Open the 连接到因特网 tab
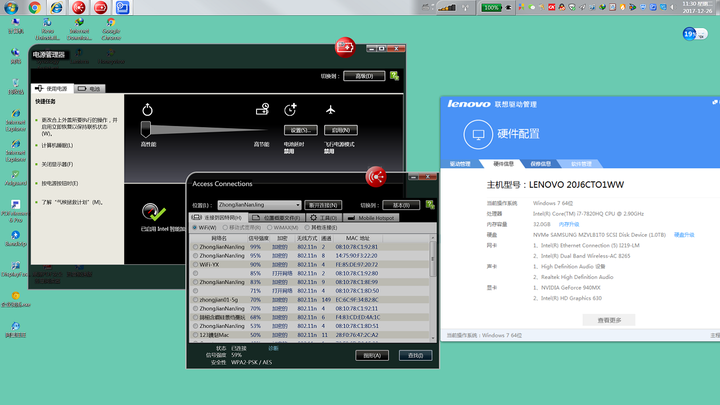720x405 pixels. pyautogui.click(x=219, y=218)
